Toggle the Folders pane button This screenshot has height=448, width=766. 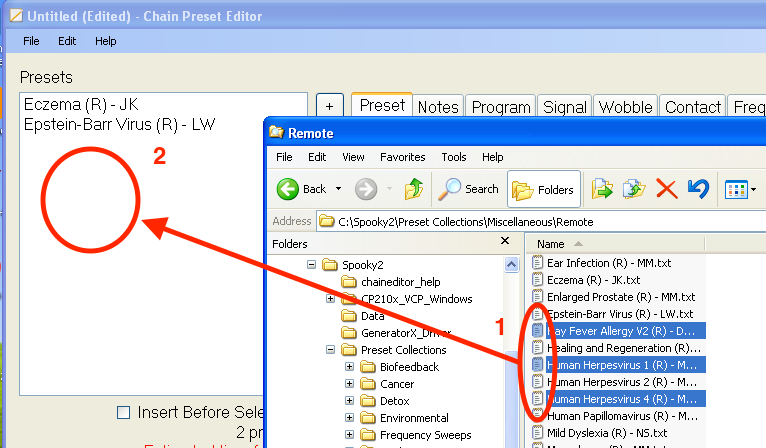point(544,189)
